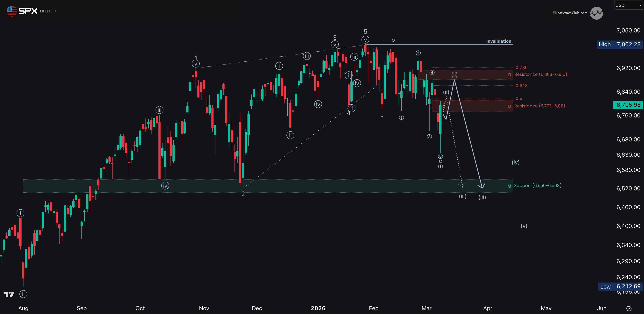The height and width of the screenshot is (314, 644).
Task: Click the 2026 date axis label
Action: 318,308
